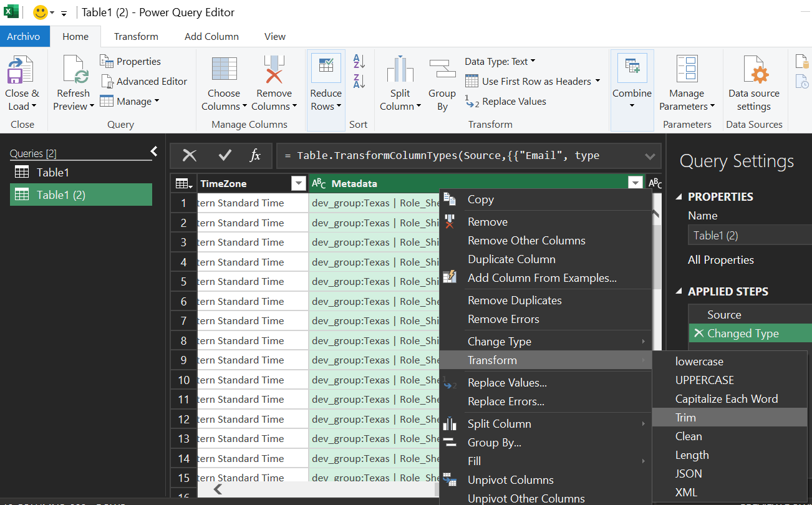Switch to the Add Column tab
Viewport: 812px width, 505px height.
pyautogui.click(x=211, y=36)
